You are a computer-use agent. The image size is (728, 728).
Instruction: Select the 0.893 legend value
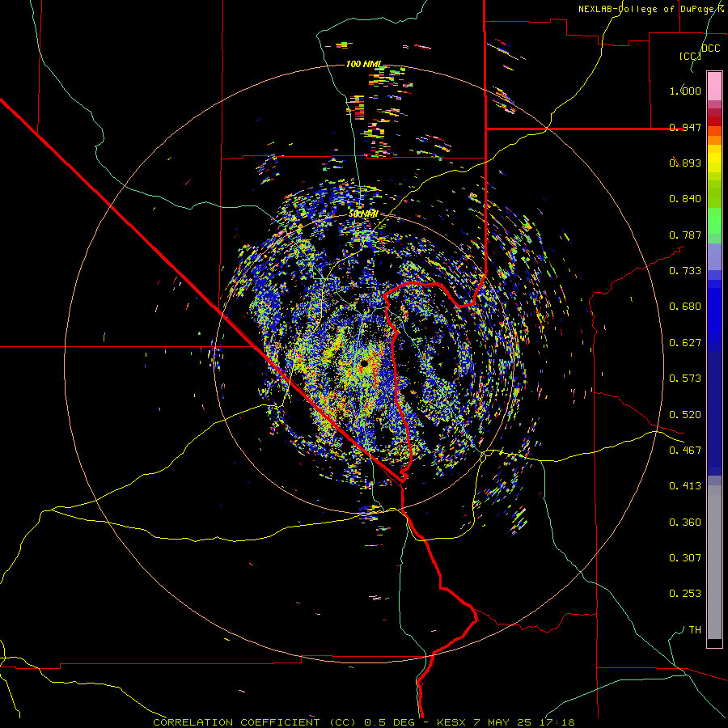[x=685, y=163]
